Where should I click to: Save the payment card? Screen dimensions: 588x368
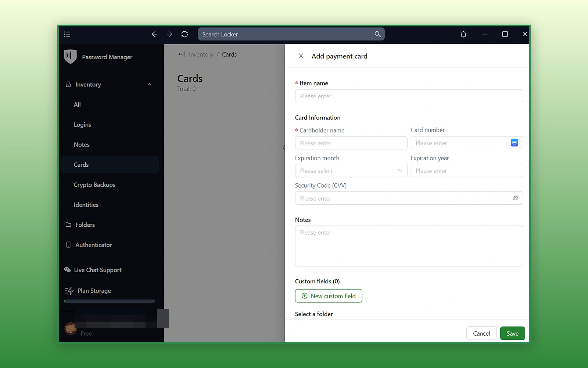tap(512, 333)
